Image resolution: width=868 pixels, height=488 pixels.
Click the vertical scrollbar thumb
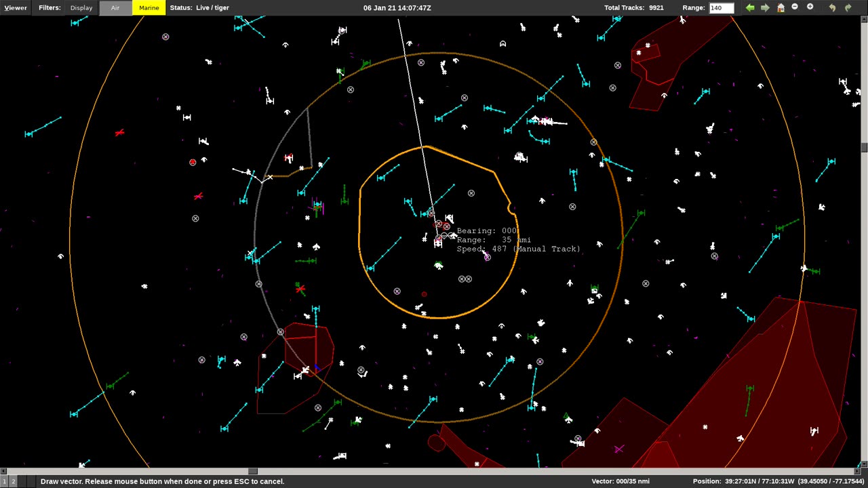tap(864, 148)
